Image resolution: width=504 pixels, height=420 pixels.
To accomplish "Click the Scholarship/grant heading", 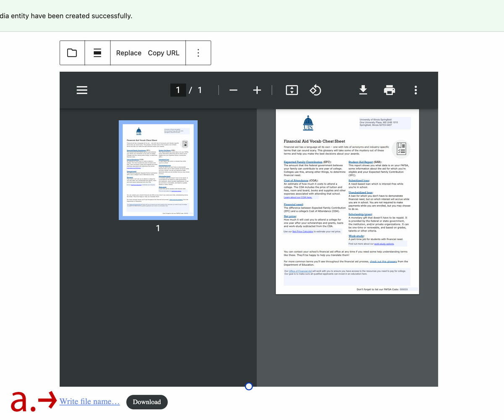I will [x=361, y=214].
